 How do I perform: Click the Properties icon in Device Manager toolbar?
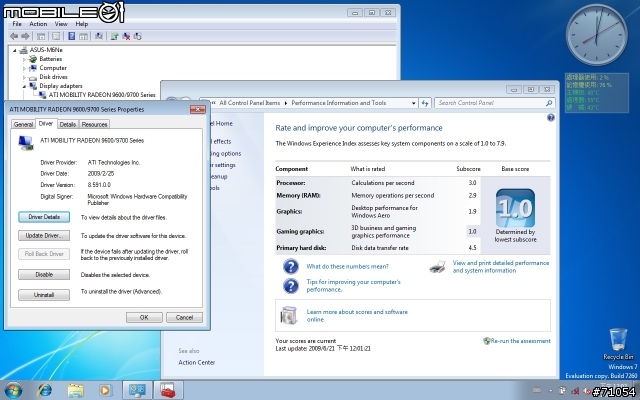[56, 36]
